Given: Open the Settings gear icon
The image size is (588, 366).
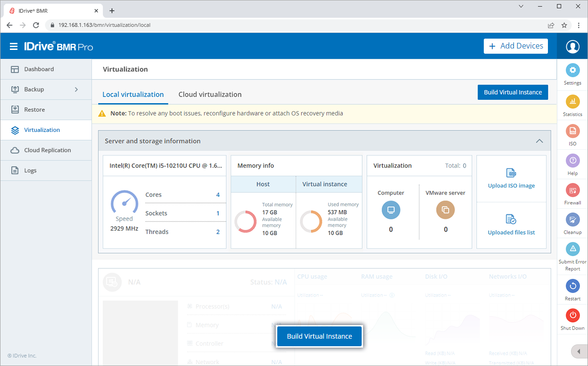Looking at the screenshot, I should pyautogui.click(x=572, y=71).
